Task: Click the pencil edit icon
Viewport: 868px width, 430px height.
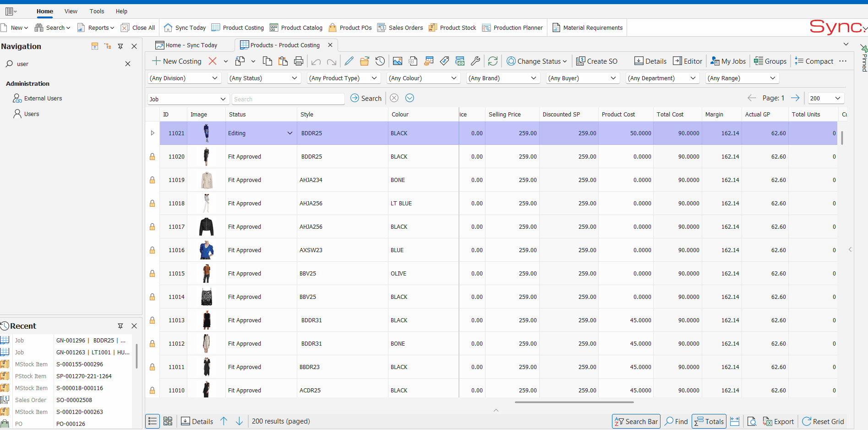Action: [349, 61]
